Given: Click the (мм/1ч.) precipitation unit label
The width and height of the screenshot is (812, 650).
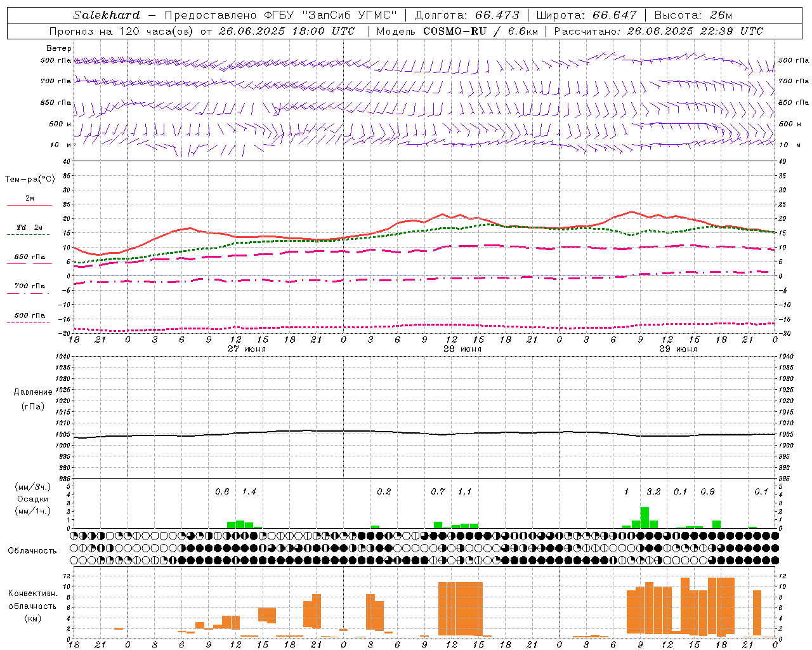Looking at the screenshot, I should tap(33, 511).
